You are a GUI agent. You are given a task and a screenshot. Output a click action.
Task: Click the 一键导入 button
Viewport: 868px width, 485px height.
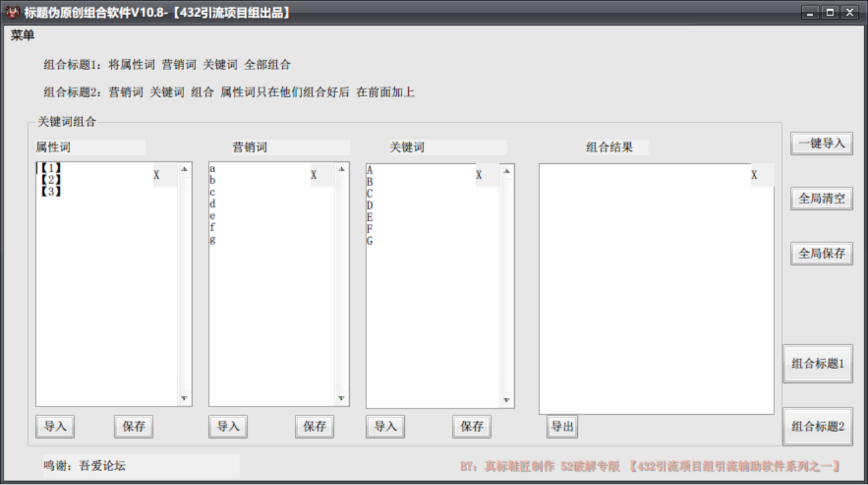(820, 143)
